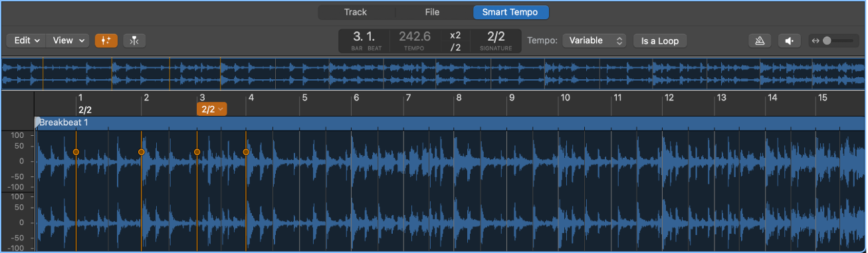Click the horizontal zoom arrows icon
This screenshot has height=253, width=868.
815,41
